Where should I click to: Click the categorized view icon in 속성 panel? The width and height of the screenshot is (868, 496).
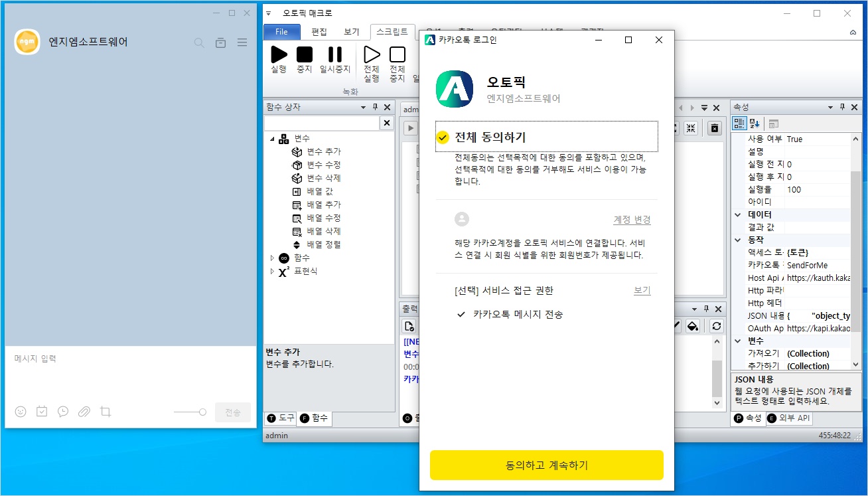click(x=739, y=124)
